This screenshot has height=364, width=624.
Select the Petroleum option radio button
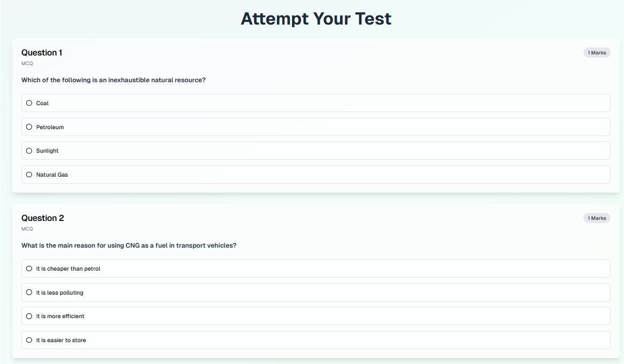[x=29, y=126]
